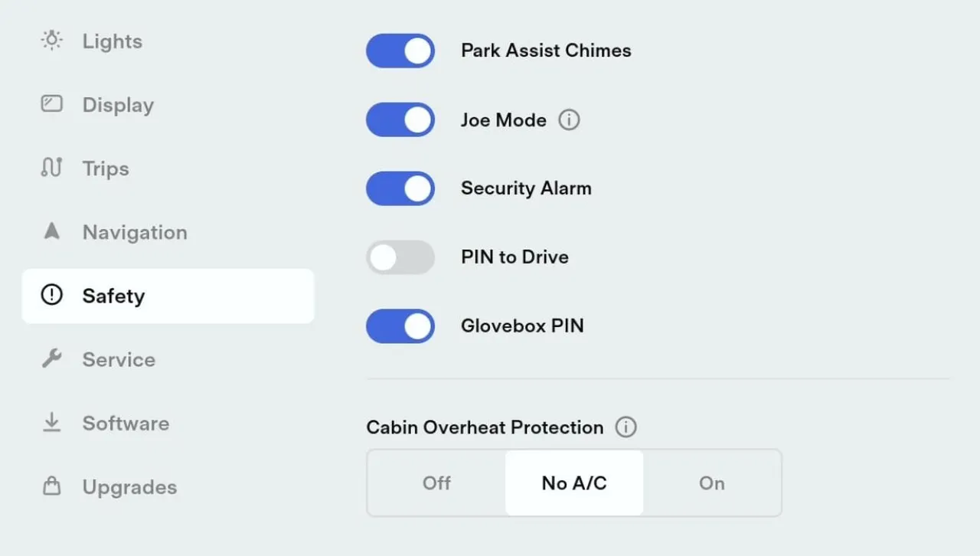980x556 pixels.
Task: Set Cabin Overheat Protection to On
Action: 711,483
